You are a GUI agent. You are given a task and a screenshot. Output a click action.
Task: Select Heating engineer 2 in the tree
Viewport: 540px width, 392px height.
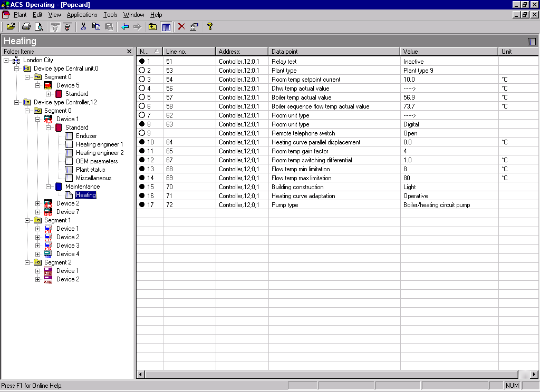[100, 153]
